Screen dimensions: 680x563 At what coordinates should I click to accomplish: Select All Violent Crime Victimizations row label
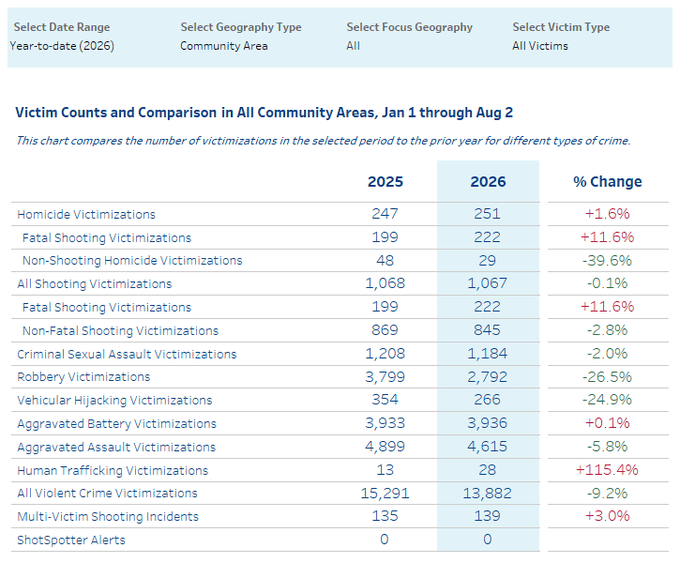coord(107,494)
